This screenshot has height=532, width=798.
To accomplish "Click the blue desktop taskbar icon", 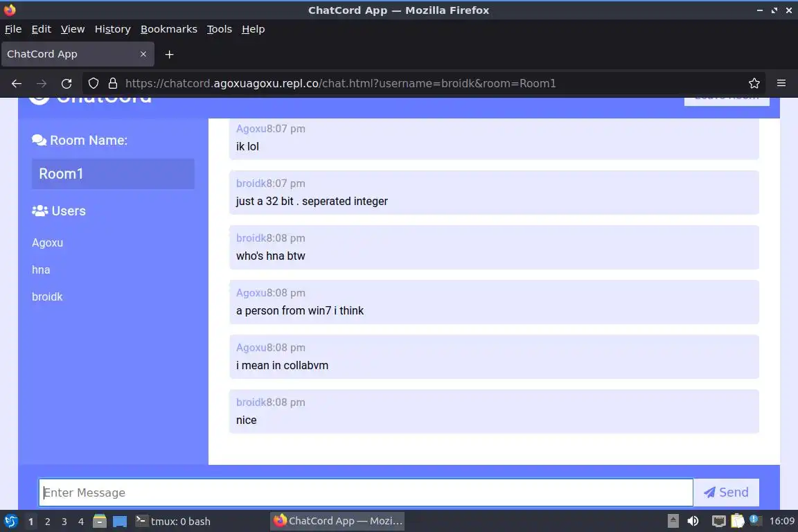I will click(120, 522).
